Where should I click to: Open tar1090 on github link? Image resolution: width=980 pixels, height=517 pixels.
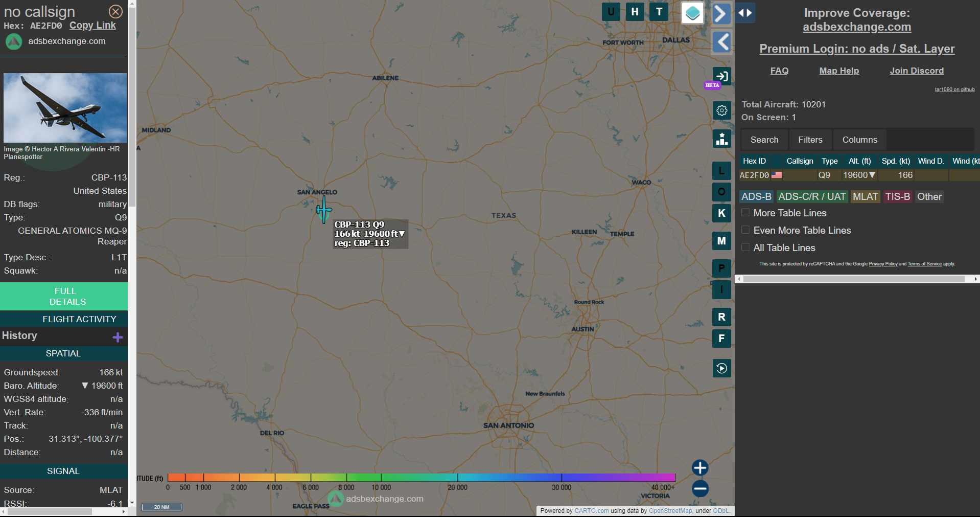coord(954,89)
